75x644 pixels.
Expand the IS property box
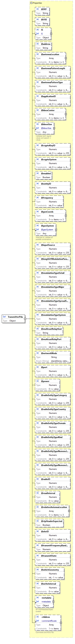pos(51,34)
